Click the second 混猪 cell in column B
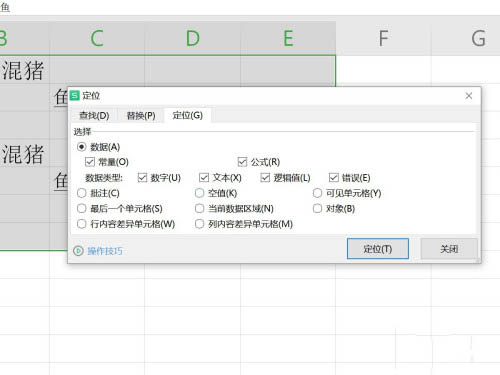This screenshot has width=500, height=375. [x=25, y=153]
